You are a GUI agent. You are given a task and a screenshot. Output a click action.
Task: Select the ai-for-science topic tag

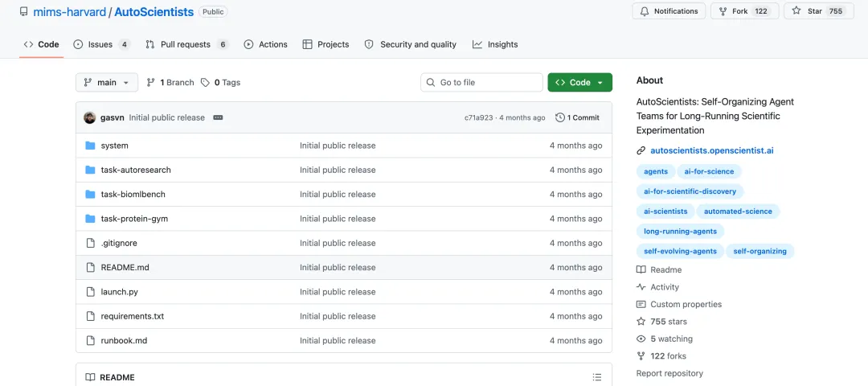point(709,171)
